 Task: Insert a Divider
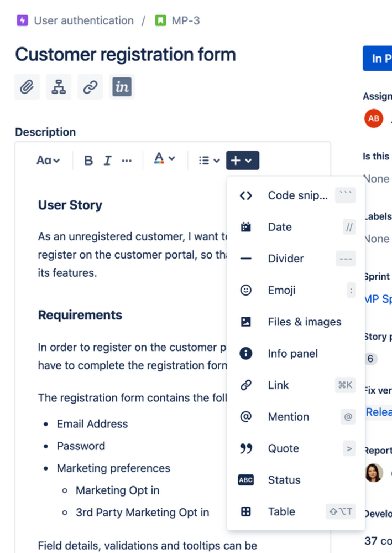pyautogui.click(x=296, y=259)
